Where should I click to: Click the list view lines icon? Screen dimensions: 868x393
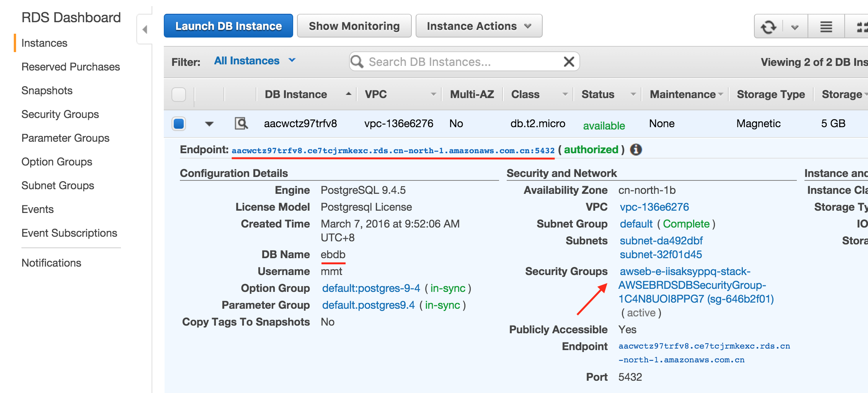coord(826,27)
